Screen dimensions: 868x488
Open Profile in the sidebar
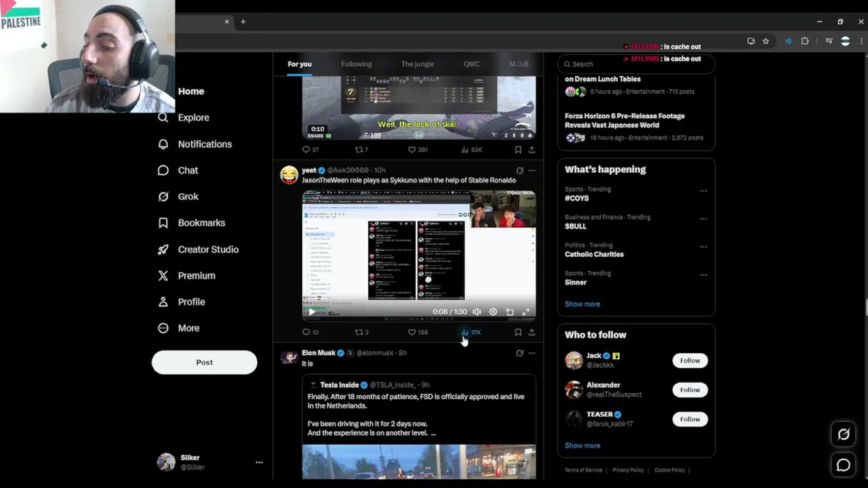click(x=180, y=302)
